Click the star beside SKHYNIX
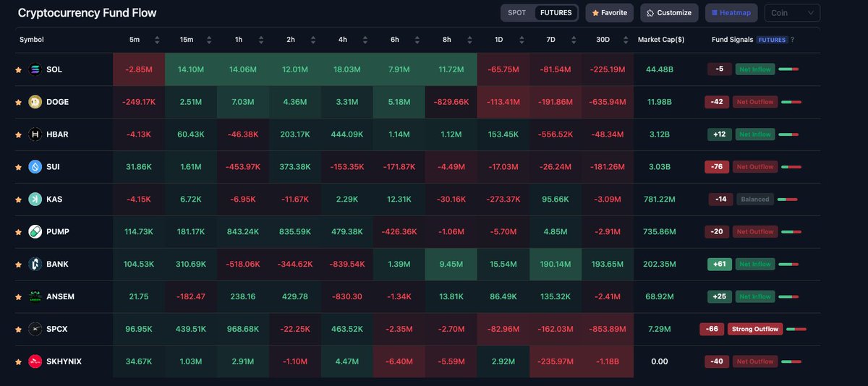 (x=18, y=361)
